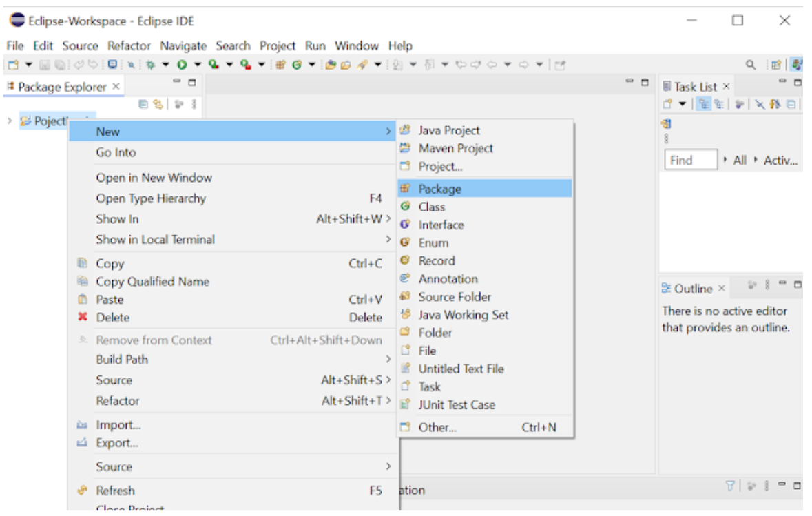
Task: Click the Find field in Task List
Action: click(x=690, y=160)
